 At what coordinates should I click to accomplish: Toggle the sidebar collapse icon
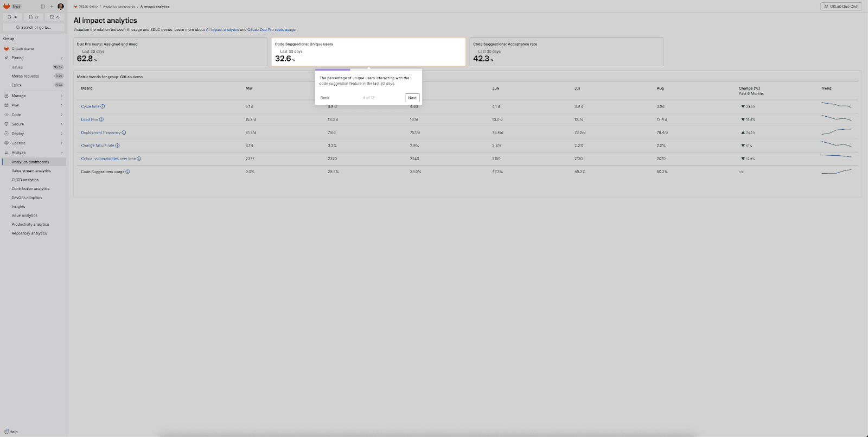[43, 7]
